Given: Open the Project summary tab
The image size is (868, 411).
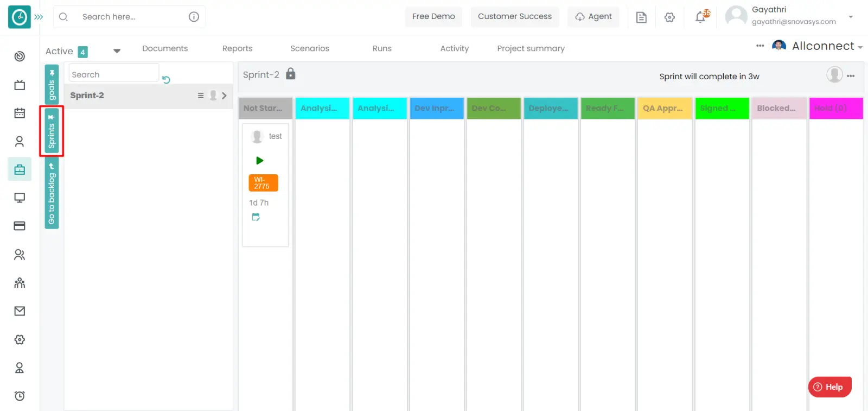Looking at the screenshot, I should 531,48.
